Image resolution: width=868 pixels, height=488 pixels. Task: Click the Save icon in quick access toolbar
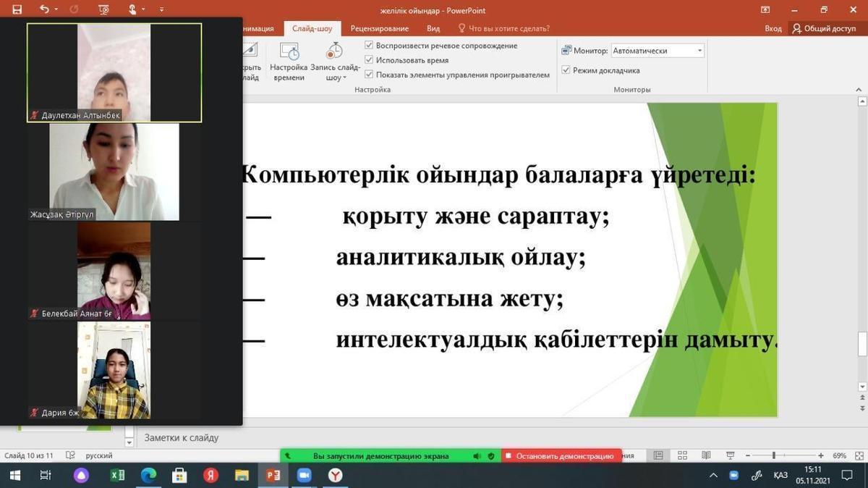(17, 10)
